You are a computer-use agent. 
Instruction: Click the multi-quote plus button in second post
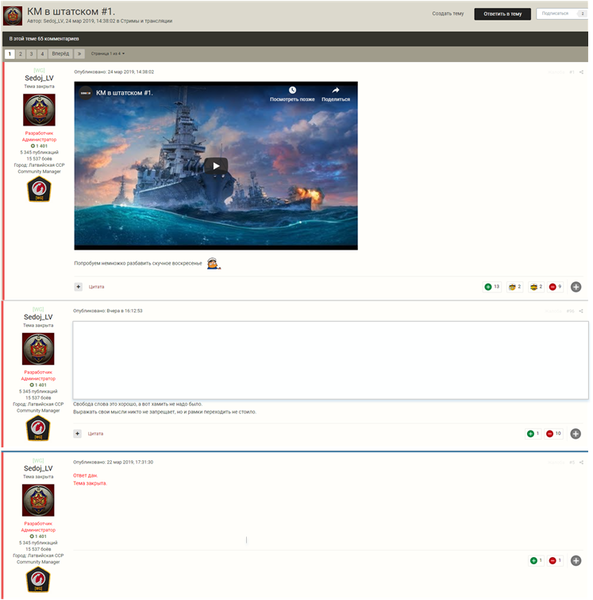(77, 434)
